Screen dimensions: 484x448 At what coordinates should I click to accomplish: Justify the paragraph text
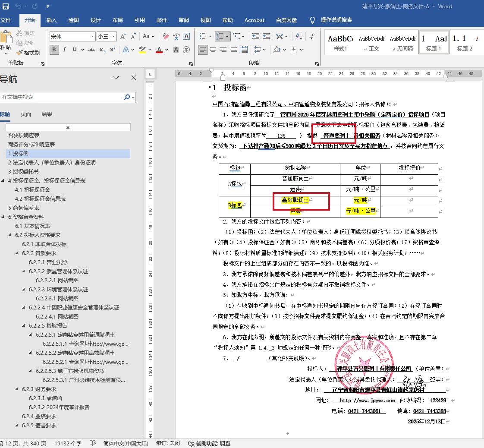(234, 50)
